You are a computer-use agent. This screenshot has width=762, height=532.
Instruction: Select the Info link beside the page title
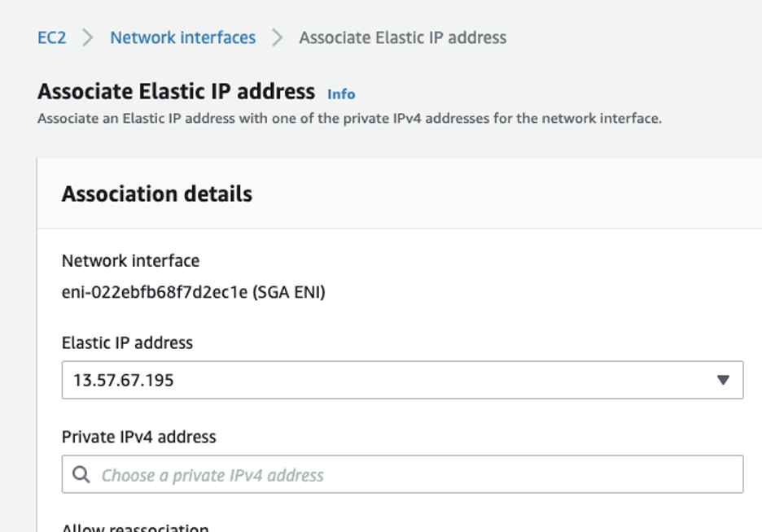click(341, 94)
